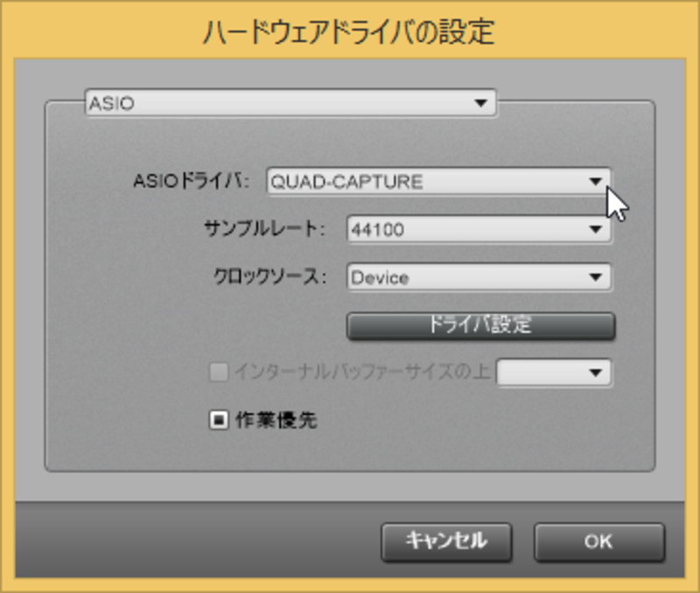The height and width of the screenshot is (593, 700).
Task: Open the Device clock source dropdown
Action: pos(479,277)
